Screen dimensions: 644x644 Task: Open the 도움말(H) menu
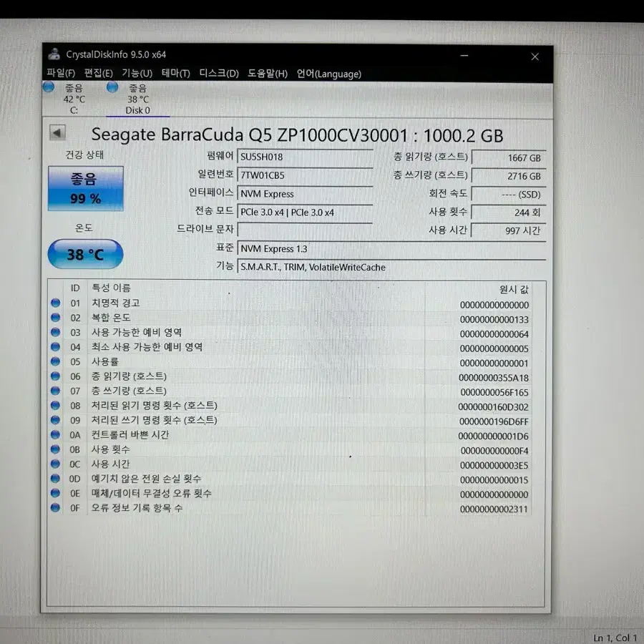pyautogui.click(x=268, y=74)
